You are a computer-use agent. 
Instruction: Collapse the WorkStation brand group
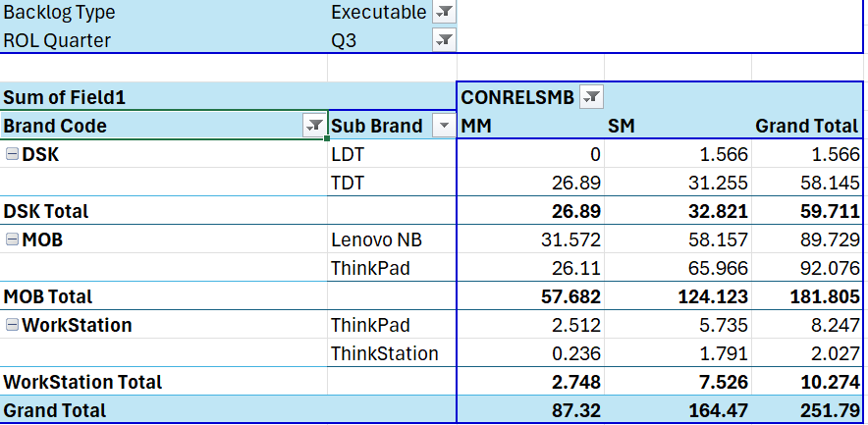(x=12, y=325)
